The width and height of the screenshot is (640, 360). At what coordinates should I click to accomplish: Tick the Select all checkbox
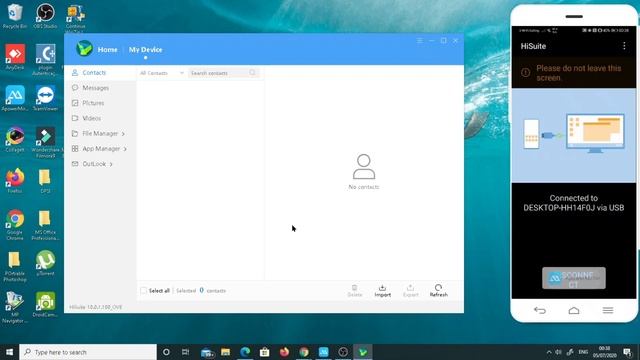point(143,291)
